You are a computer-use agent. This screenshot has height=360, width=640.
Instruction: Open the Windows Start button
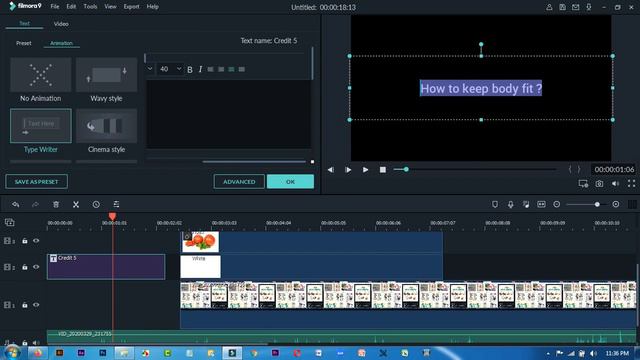tap(11, 353)
